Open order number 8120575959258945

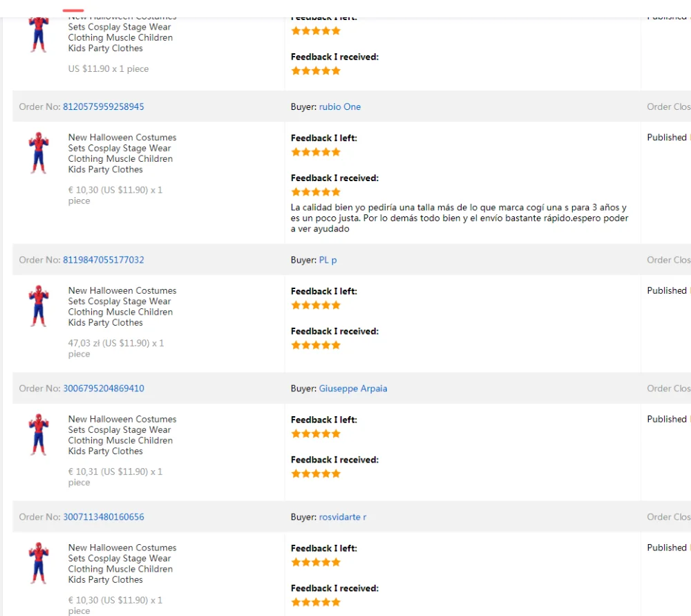[104, 106]
